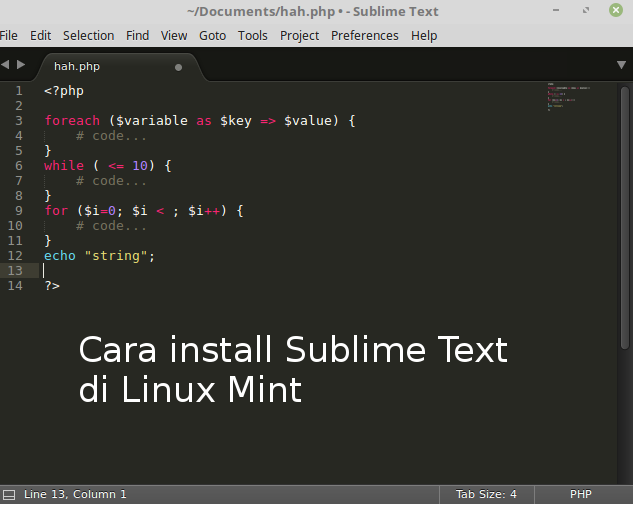
Task: Open the Help menu
Action: 424,36
